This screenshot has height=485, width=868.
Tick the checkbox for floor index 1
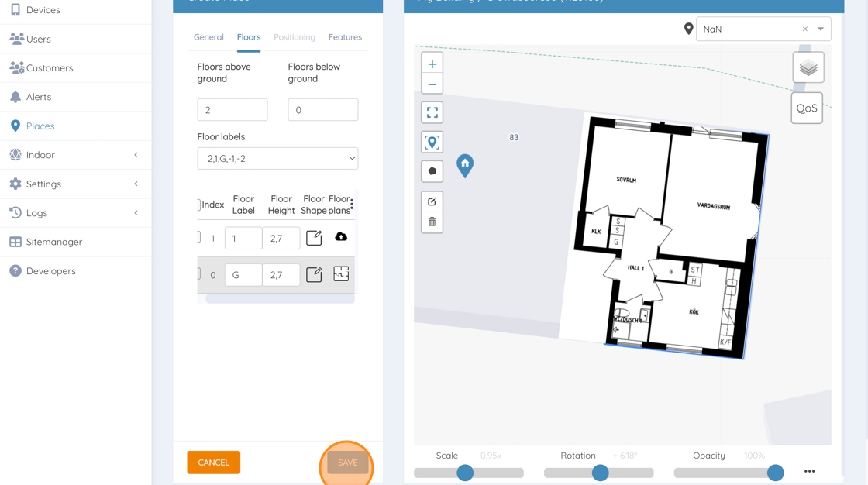pos(198,238)
